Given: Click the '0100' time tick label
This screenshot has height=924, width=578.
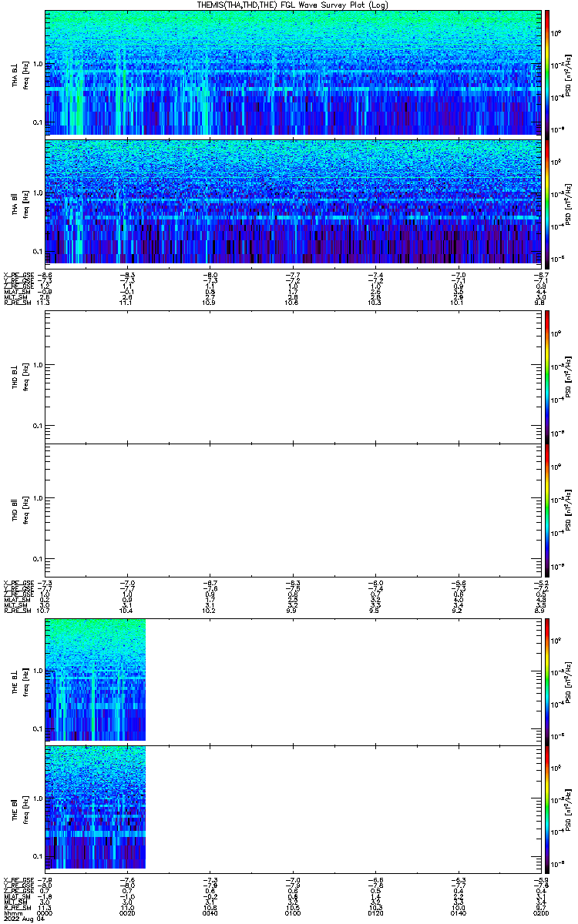Looking at the screenshot, I should (293, 914).
